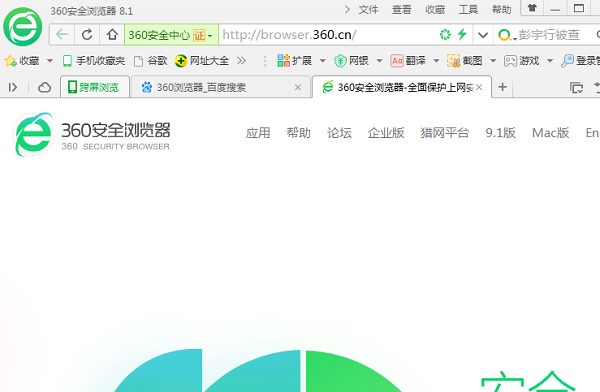
Task: Toggle the sidebar panel icon
Action: click(13, 88)
